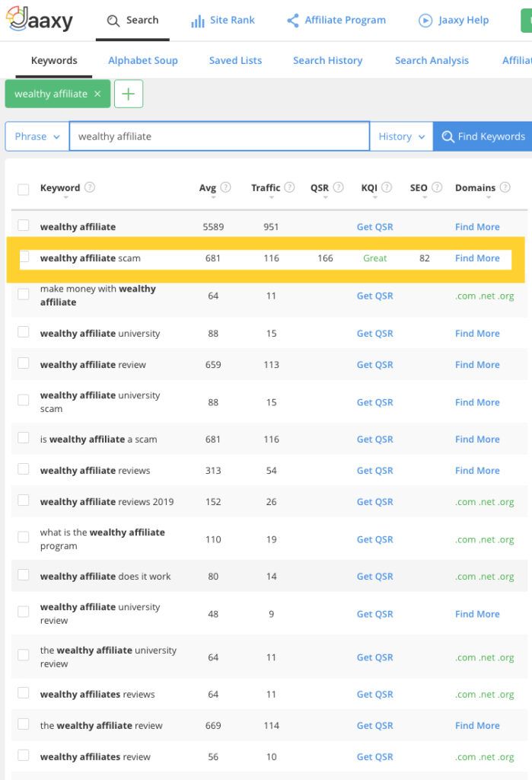
Task: Check 'wealthy affiliate reviews 2019' row checkbox
Action: click(24, 500)
